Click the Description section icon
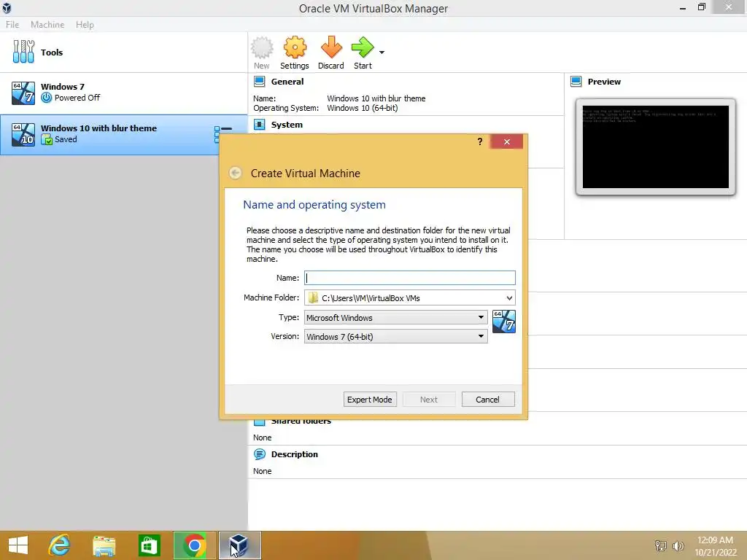 click(x=259, y=454)
